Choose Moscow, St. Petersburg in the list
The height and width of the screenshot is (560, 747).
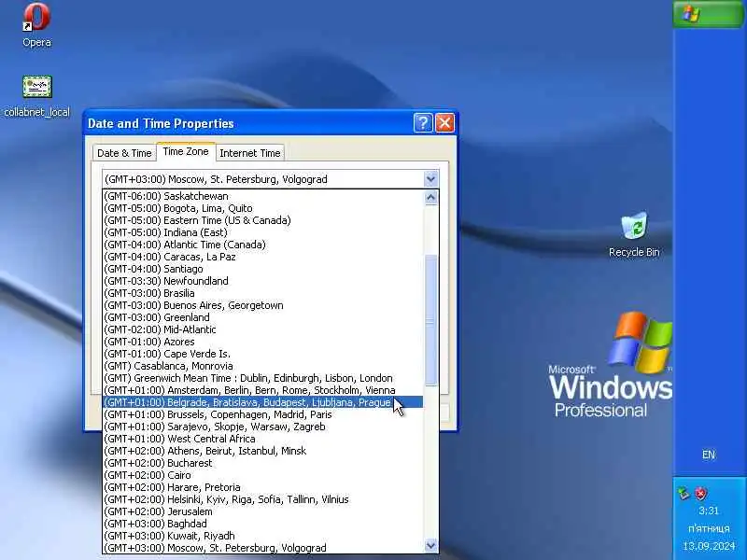tap(263, 548)
